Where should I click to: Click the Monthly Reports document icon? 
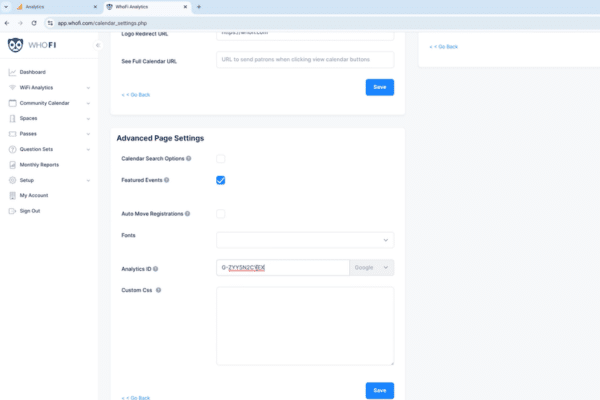click(12, 165)
